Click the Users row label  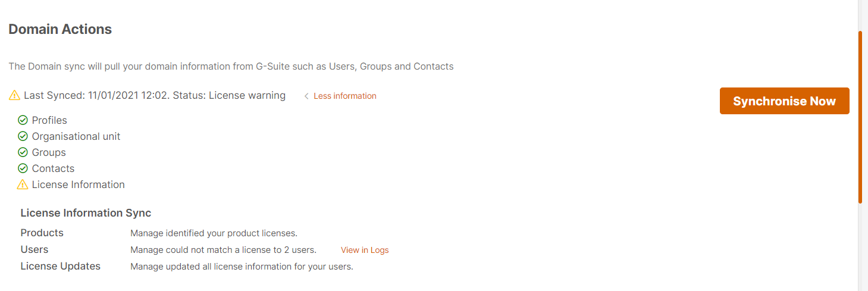click(35, 249)
